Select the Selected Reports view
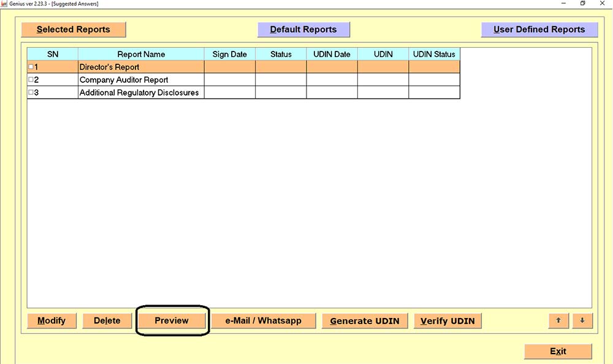Viewport: 613px width, 364px height. [73, 29]
